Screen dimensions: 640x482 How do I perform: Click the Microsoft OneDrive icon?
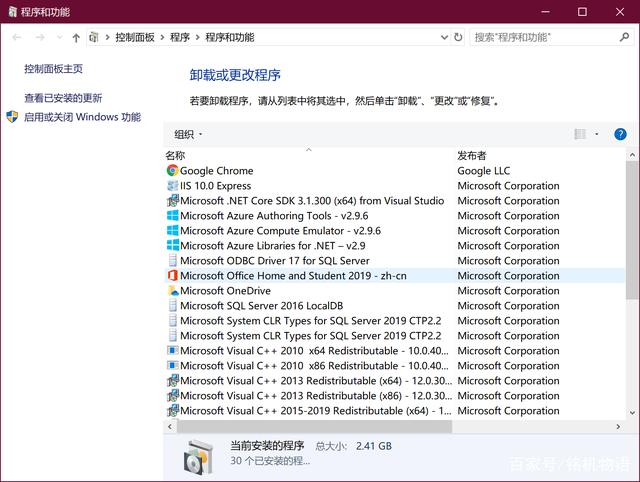(x=173, y=291)
